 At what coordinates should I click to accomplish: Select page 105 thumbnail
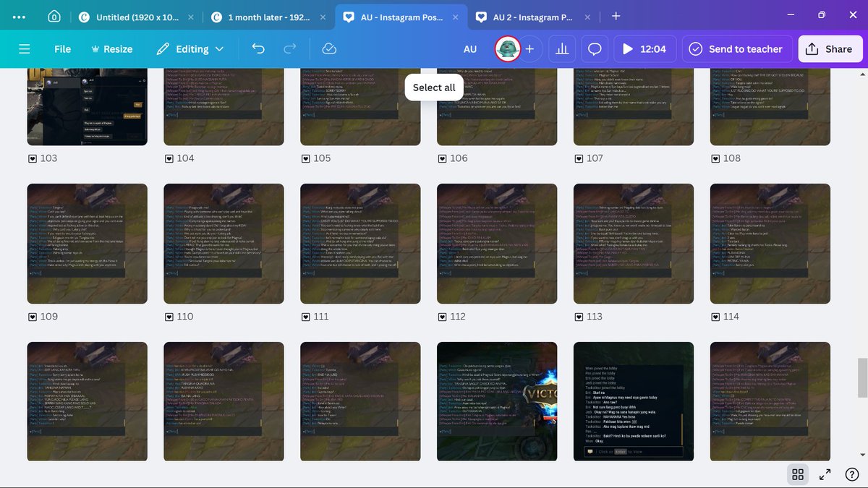click(360, 106)
